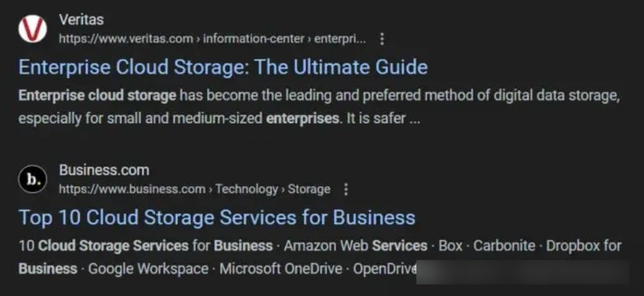Click Microsoft OneDrive in the snippet
The width and height of the screenshot is (644, 296).
pos(281,269)
